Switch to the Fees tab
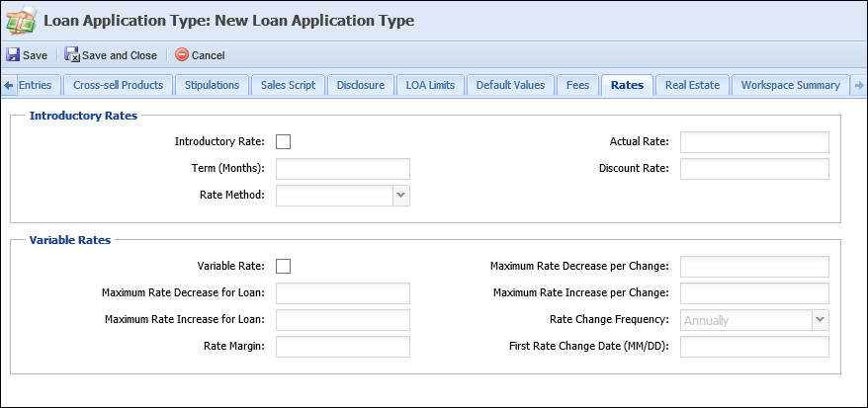 click(577, 85)
